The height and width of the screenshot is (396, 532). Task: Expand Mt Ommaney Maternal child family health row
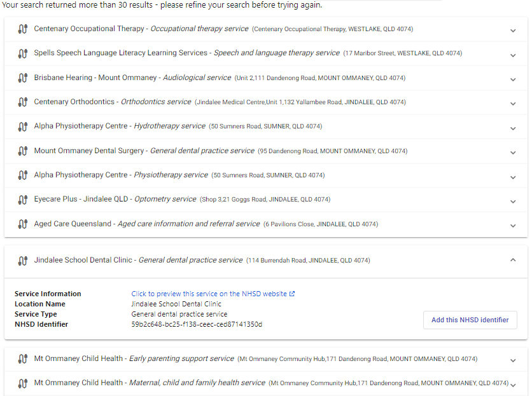(x=266, y=383)
